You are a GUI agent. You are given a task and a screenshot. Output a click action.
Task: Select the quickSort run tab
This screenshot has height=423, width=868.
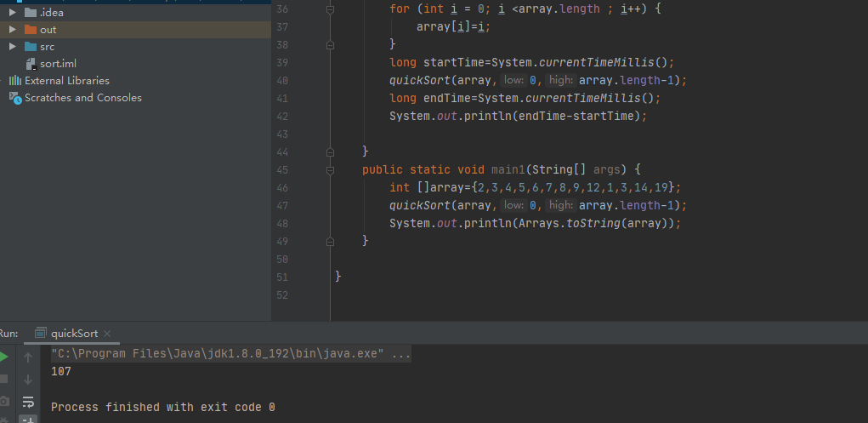click(x=74, y=333)
